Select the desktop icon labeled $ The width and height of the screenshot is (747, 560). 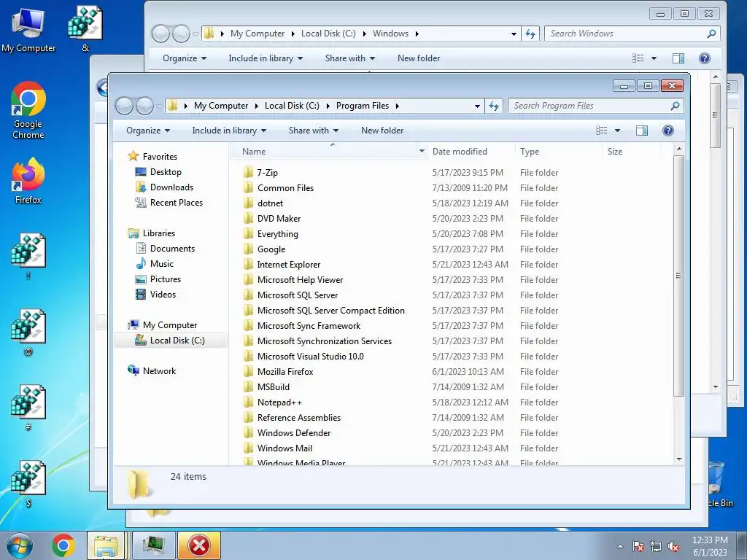[x=28, y=483]
